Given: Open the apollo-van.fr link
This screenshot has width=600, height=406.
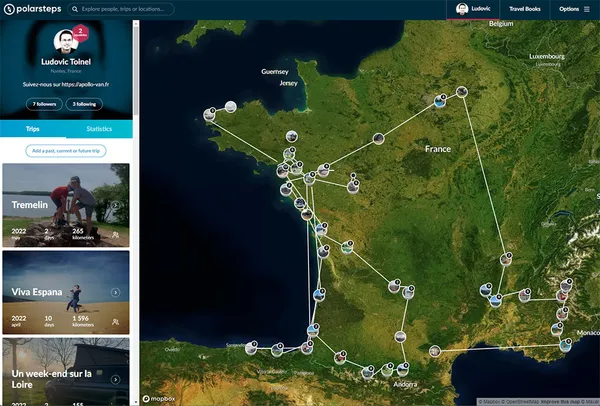Looking at the screenshot, I should [x=85, y=84].
